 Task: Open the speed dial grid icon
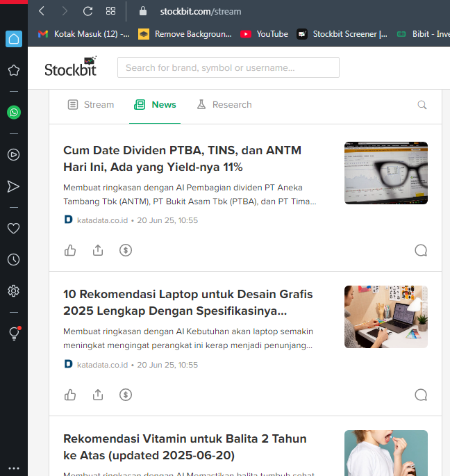110,11
